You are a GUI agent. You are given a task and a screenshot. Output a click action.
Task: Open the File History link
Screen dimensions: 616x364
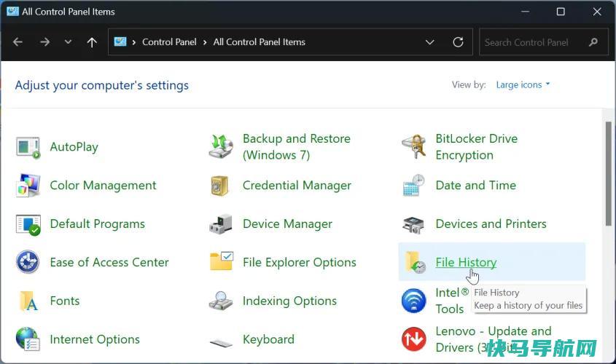pos(466,262)
